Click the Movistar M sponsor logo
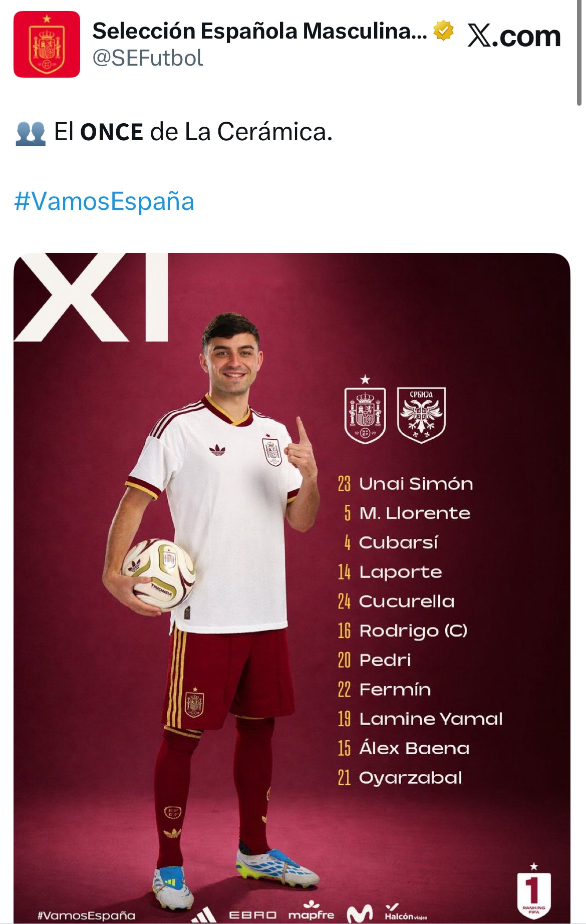586x924 pixels. tap(360, 913)
